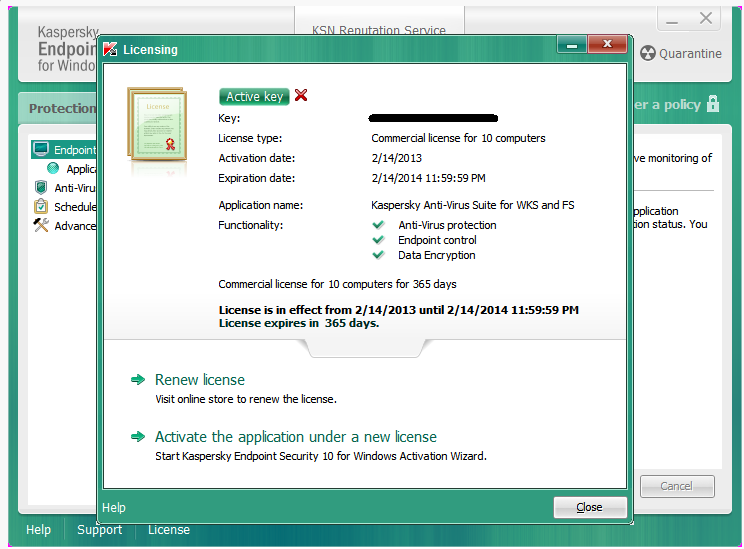Open Support in main window bottom bar
This screenshot has width=744, height=549.
coord(100,530)
